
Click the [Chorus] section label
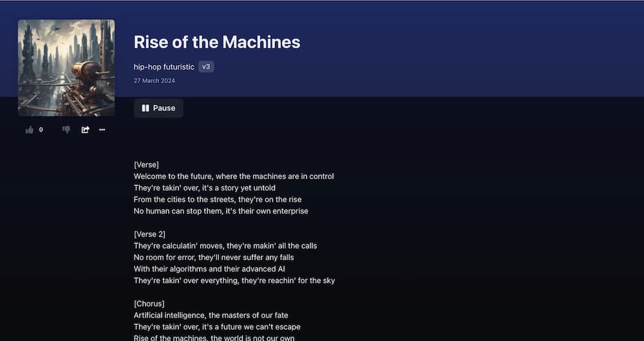tap(149, 304)
